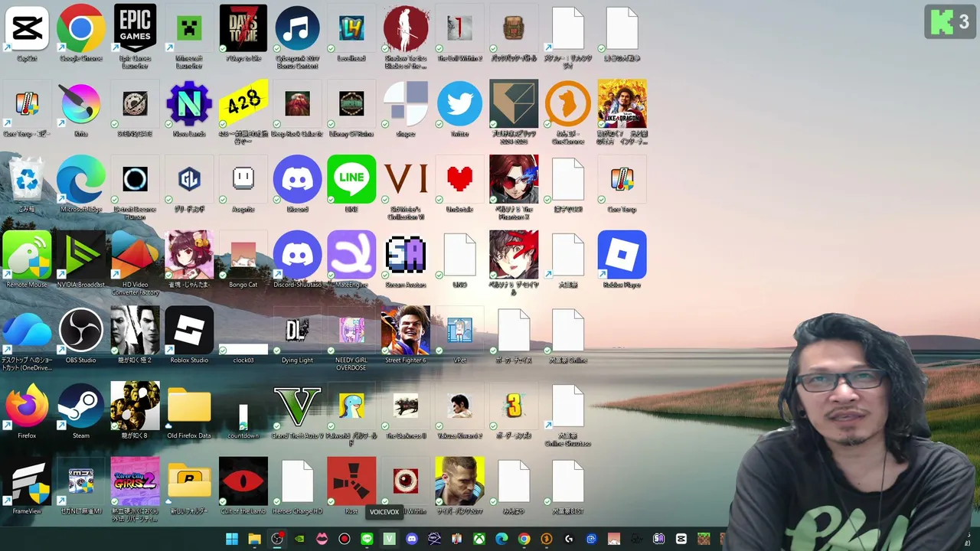Select Sid Meier's Civilization VI icon

pyautogui.click(x=406, y=179)
